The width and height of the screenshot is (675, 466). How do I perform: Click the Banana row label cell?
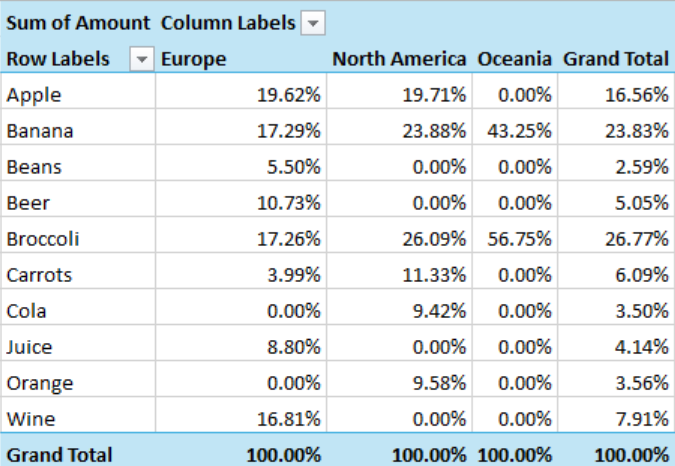pyautogui.click(x=40, y=132)
